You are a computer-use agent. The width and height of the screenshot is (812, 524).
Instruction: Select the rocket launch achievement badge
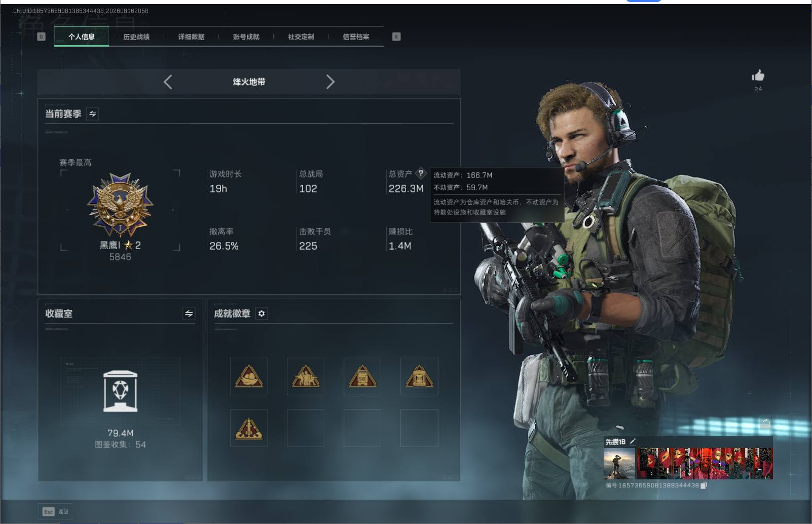249,428
